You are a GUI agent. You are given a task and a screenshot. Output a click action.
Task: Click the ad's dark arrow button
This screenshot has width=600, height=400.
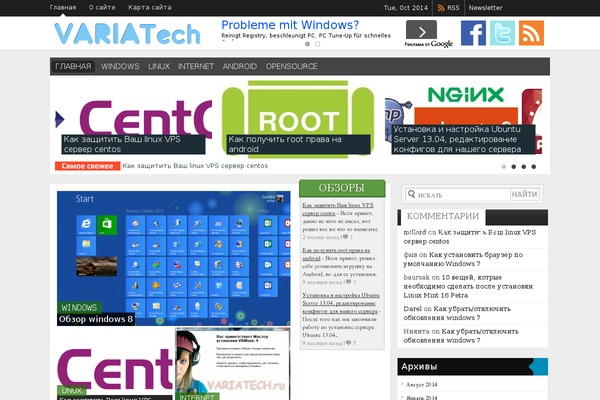421,30
